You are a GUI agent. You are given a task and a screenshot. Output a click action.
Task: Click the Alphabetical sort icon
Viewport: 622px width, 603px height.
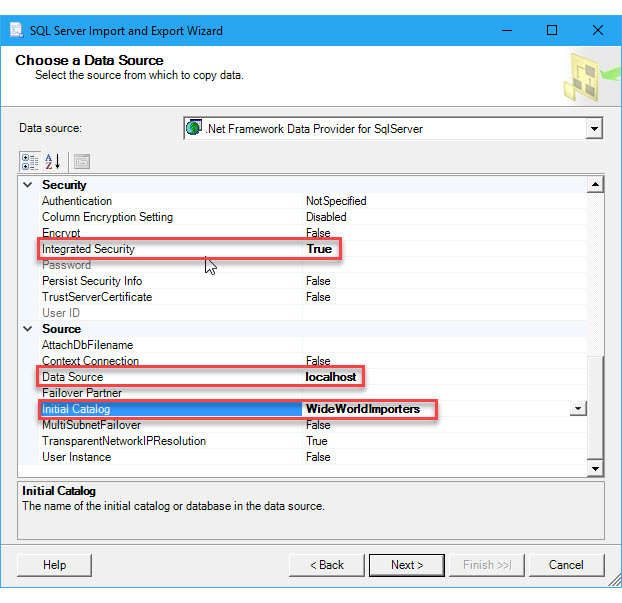[53, 161]
